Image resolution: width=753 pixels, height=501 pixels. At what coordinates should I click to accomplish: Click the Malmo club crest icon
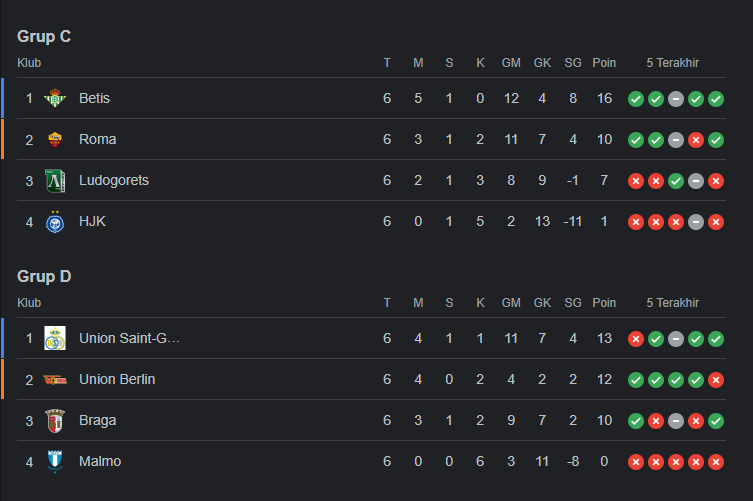pos(55,462)
